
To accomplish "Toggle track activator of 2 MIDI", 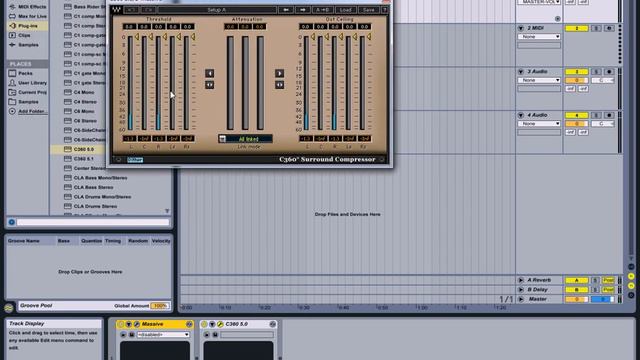I will [x=576, y=28].
